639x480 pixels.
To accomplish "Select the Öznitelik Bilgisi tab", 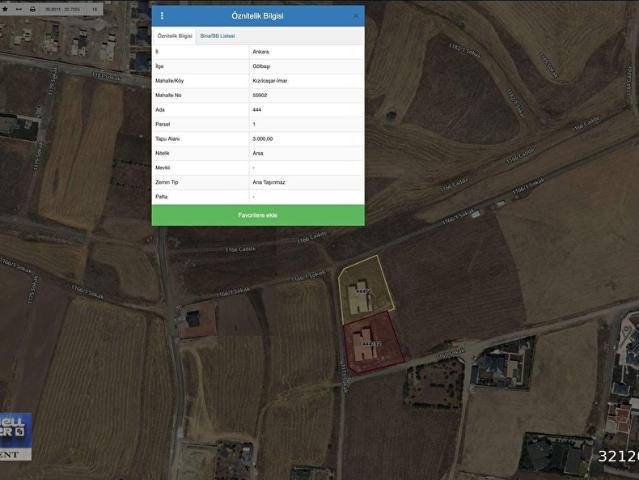I will (174, 35).
